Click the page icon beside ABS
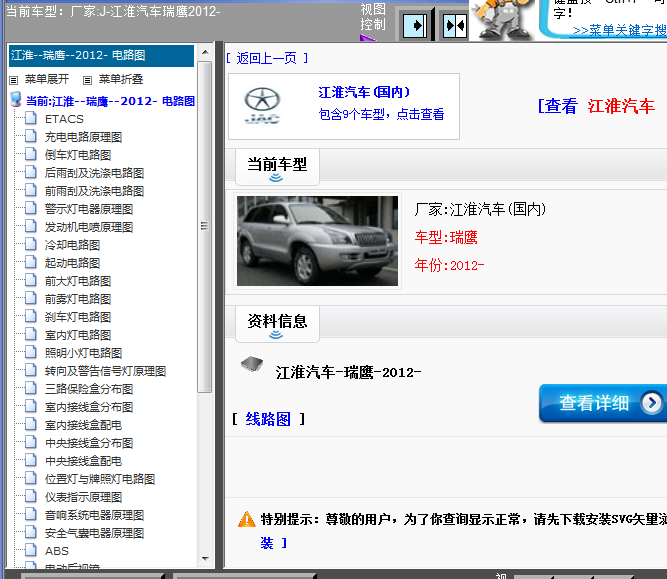The image size is (667, 579). click(x=31, y=550)
